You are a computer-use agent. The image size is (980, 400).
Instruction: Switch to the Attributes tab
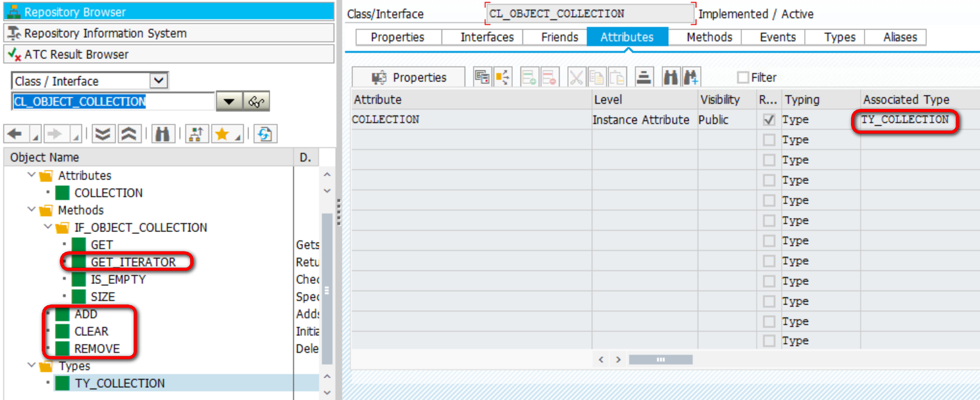[x=627, y=37]
